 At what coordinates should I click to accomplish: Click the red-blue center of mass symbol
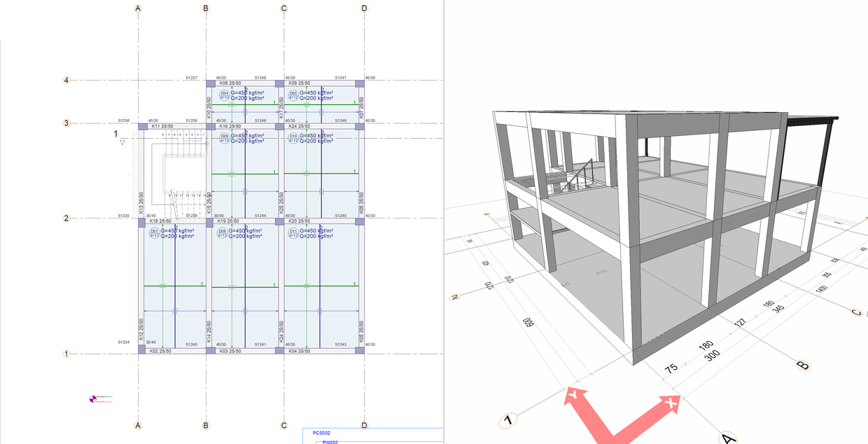(92, 400)
